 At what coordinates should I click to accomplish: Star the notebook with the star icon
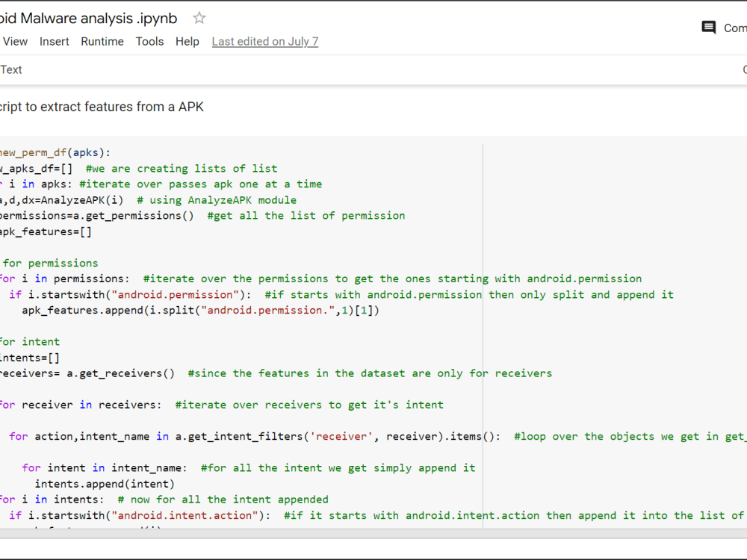[199, 18]
